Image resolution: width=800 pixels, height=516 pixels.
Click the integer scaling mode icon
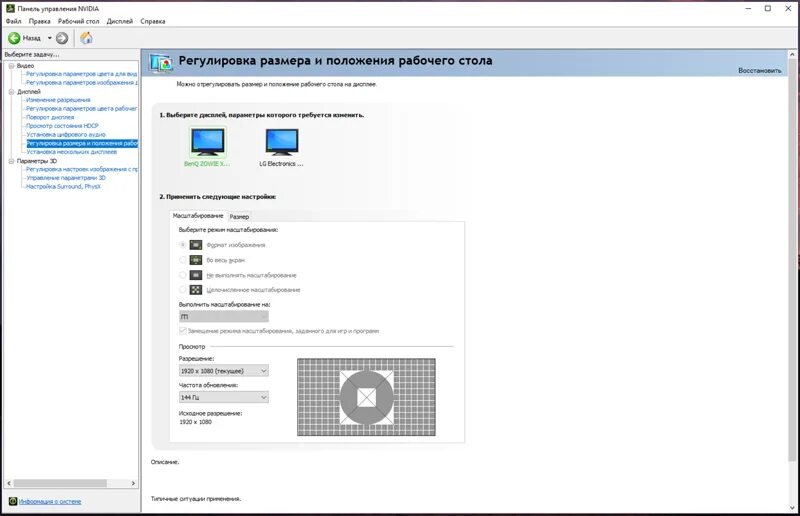pyautogui.click(x=196, y=290)
